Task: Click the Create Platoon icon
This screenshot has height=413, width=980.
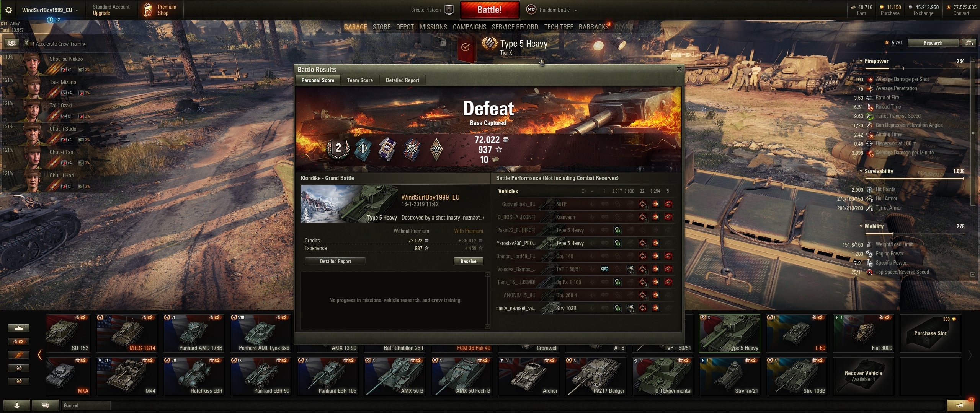Action: (x=449, y=10)
